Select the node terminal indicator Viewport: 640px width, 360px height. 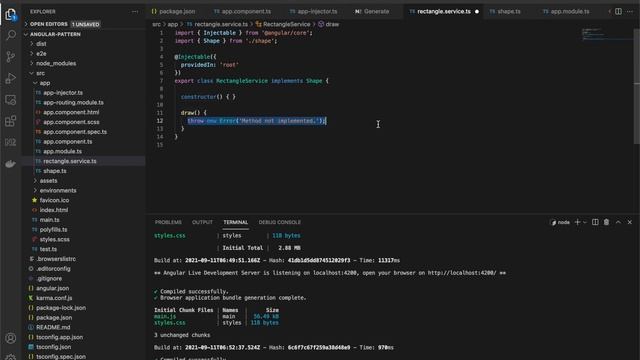tap(560, 222)
